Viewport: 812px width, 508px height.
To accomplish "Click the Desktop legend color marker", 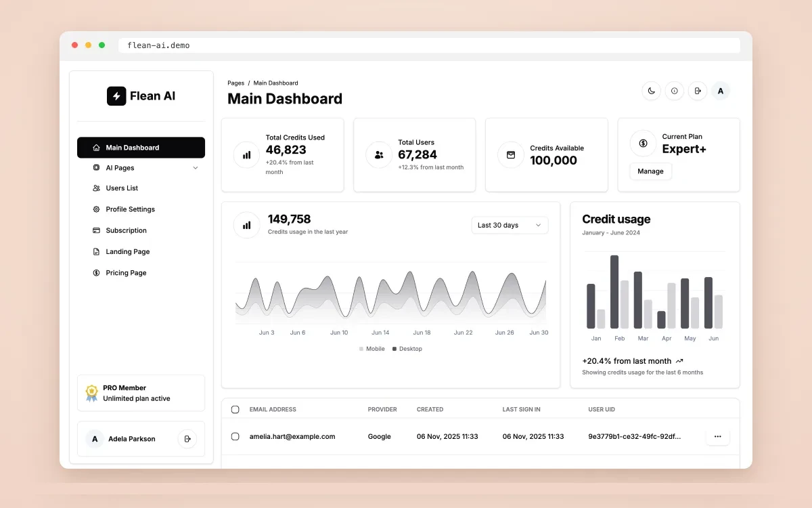I will (x=394, y=349).
